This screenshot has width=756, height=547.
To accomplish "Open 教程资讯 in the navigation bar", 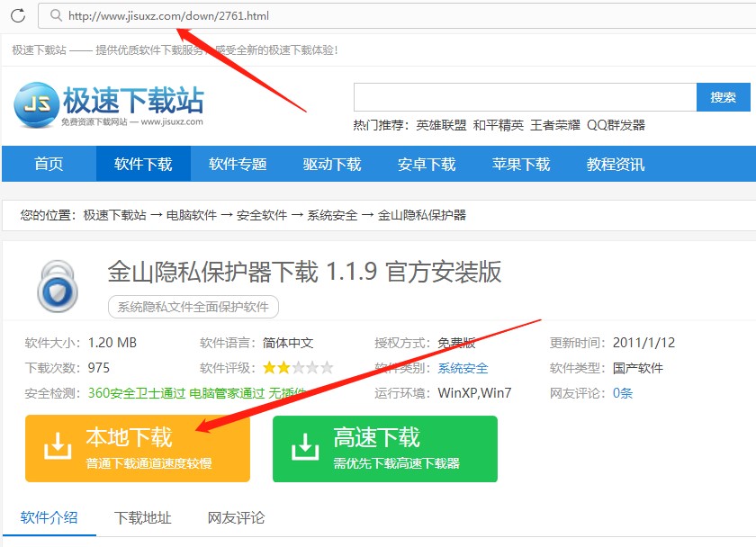I will click(616, 164).
